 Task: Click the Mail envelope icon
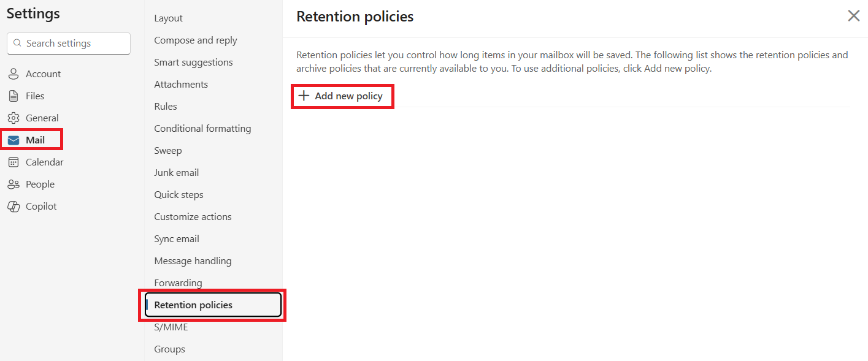pyautogui.click(x=13, y=140)
